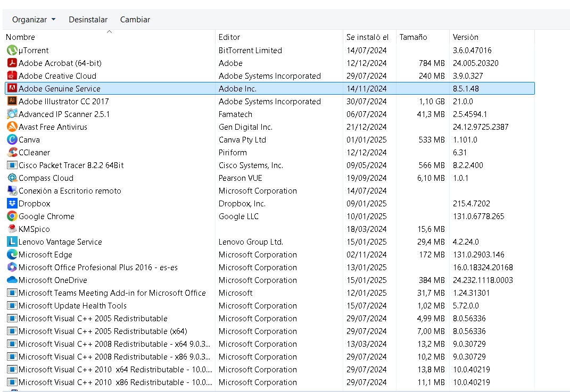
Task: Select Lenovo Vantage Service entry
Action: pyautogui.click(x=270, y=241)
